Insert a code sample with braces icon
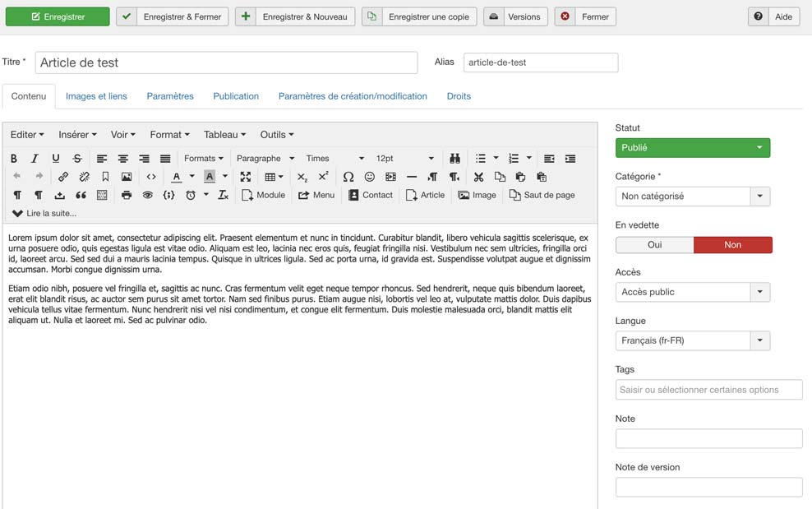Viewport: 812px width, 509px height. (168, 195)
